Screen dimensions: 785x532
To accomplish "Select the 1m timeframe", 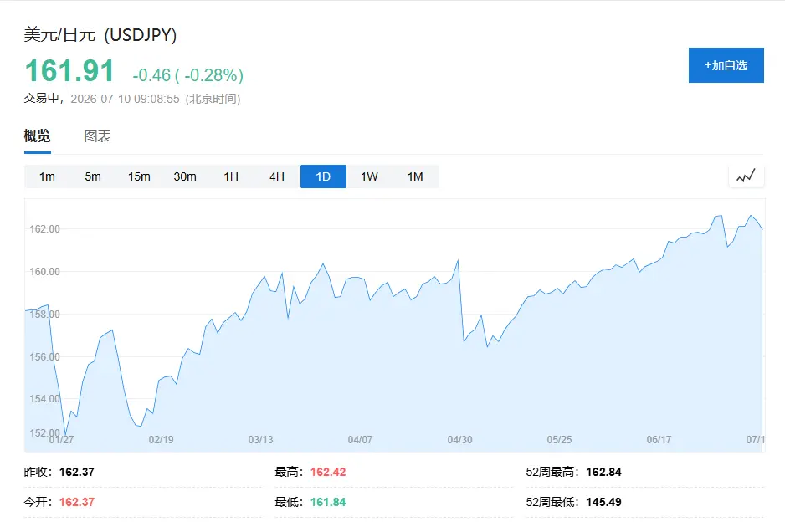I will [x=47, y=176].
